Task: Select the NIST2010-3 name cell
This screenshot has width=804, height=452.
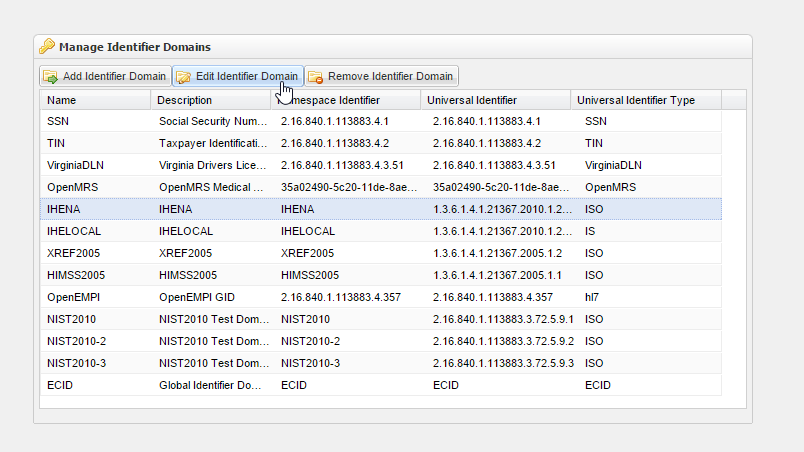Action: click(76, 364)
